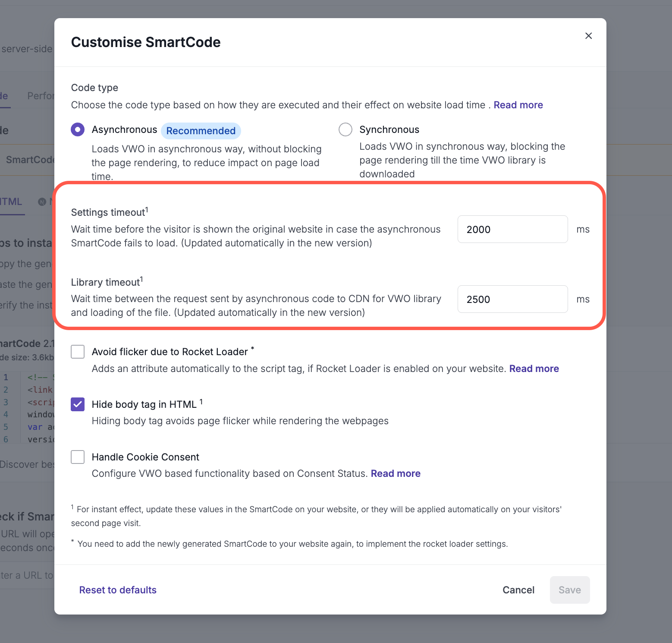The height and width of the screenshot is (643, 672).
Task: Open Read more link for Cookie Consent
Action: [x=396, y=473]
